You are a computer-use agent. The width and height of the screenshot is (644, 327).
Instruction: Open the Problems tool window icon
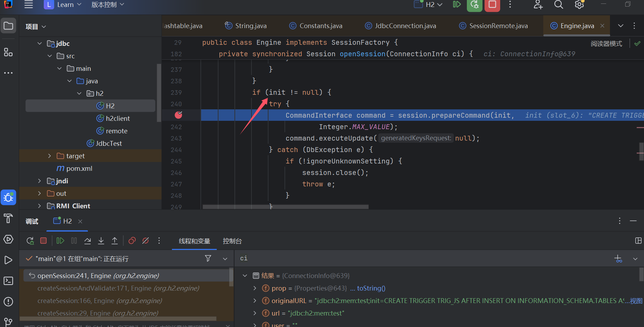8,302
